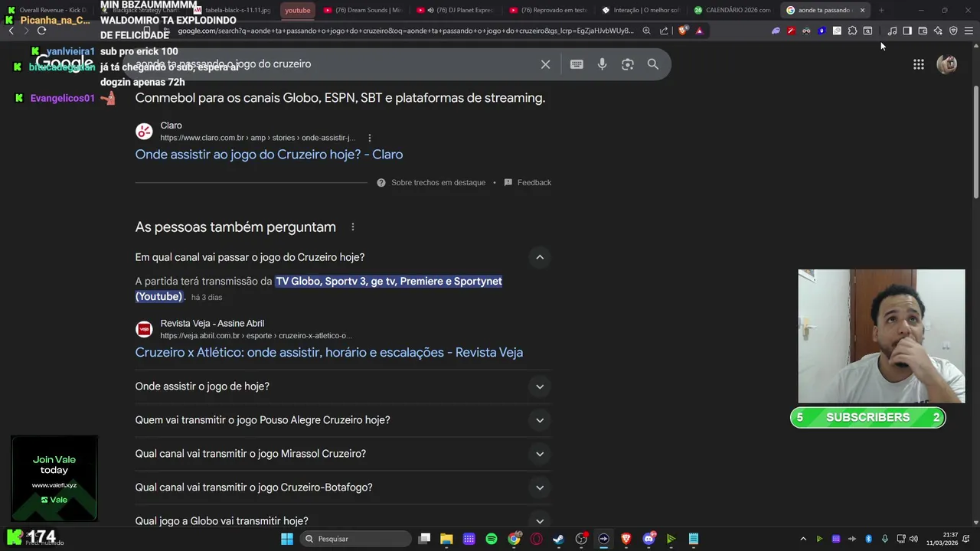
Task: Go to the Google logo homepage
Action: [x=64, y=64]
